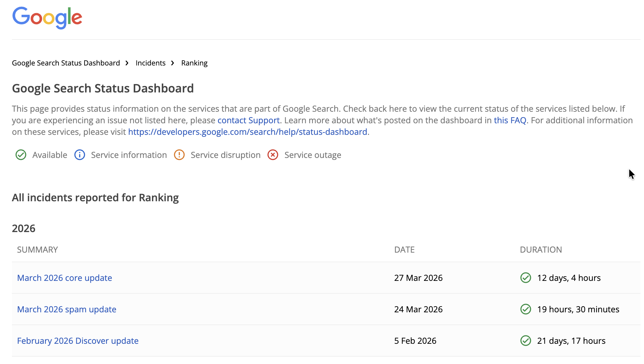Click chevron after Incidents breadcrumb

tap(173, 63)
